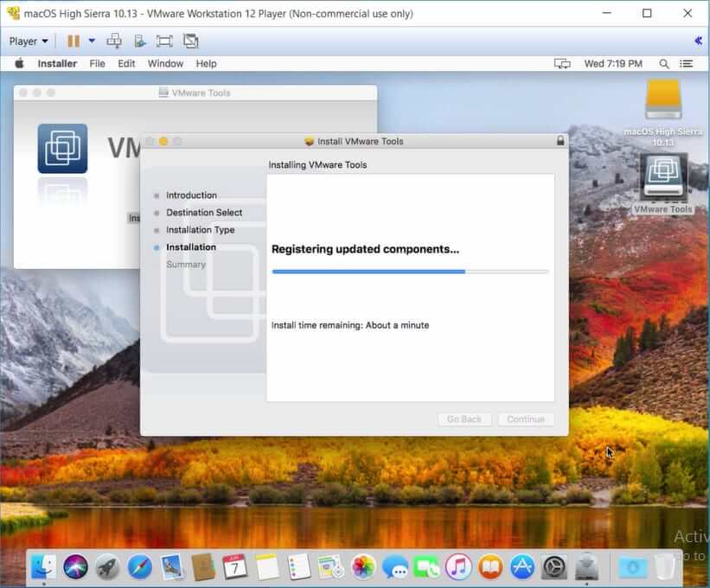Click the installation progress bar
The height and width of the screenshot is (588, 710).
click(x=410, y=272)
